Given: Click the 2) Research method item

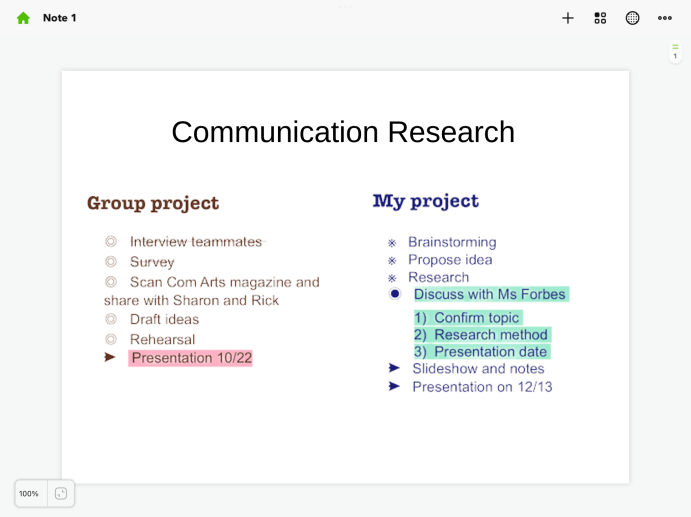Looking at the screenshot, I should point(482,335).
